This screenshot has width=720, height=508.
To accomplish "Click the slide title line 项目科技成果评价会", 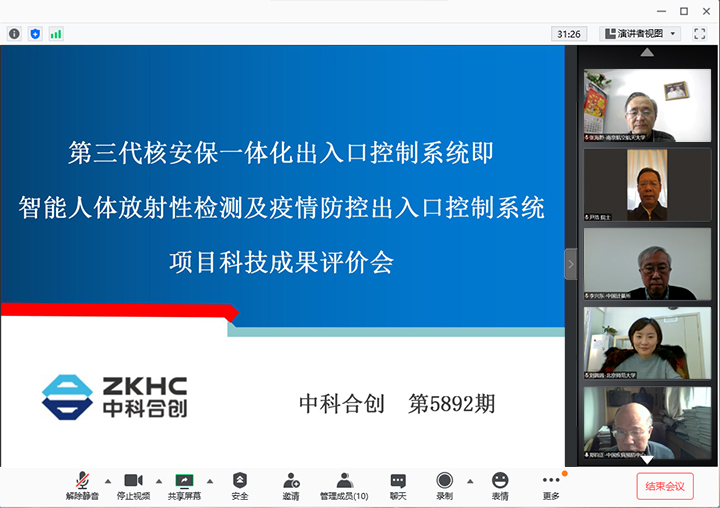I will [x=281, y=263].
